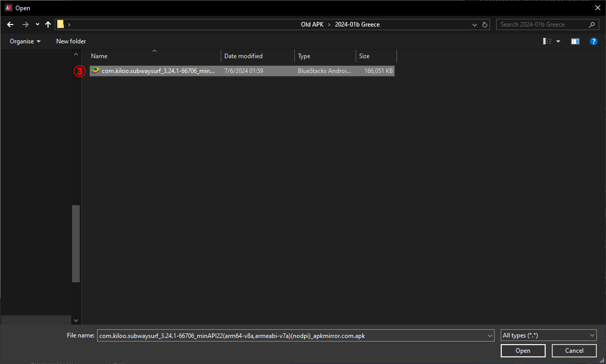
Task: Click the AS app icon in title bar
Action: click(9, 8)
